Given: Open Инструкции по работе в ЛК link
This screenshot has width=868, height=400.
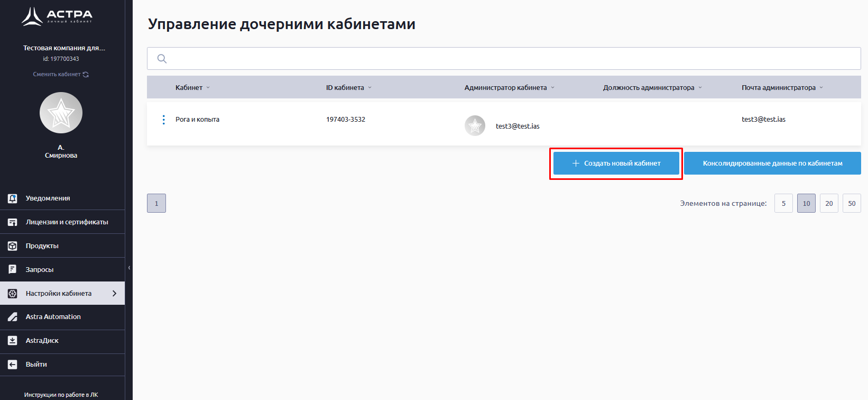Looking at the screenshot, I should 61,395.
